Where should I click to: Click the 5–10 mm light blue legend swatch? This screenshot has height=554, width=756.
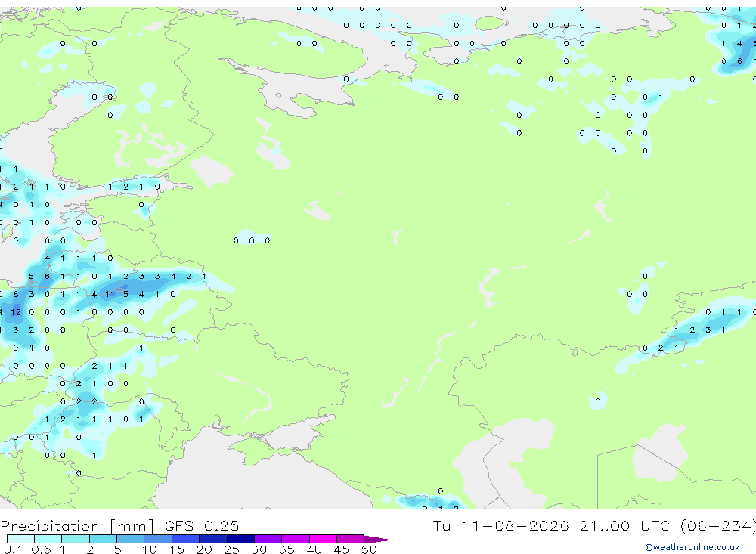(x=131, y=539)
